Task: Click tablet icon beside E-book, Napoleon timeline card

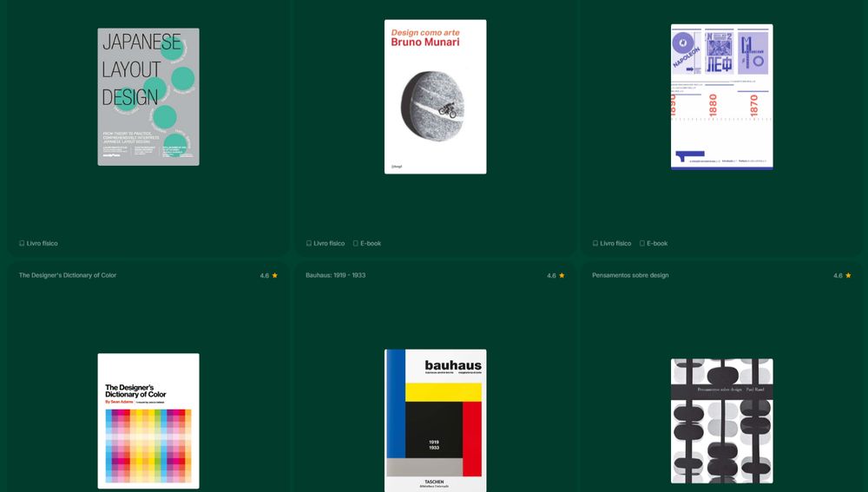Action: pyautogui.click(x=642, y=243)
